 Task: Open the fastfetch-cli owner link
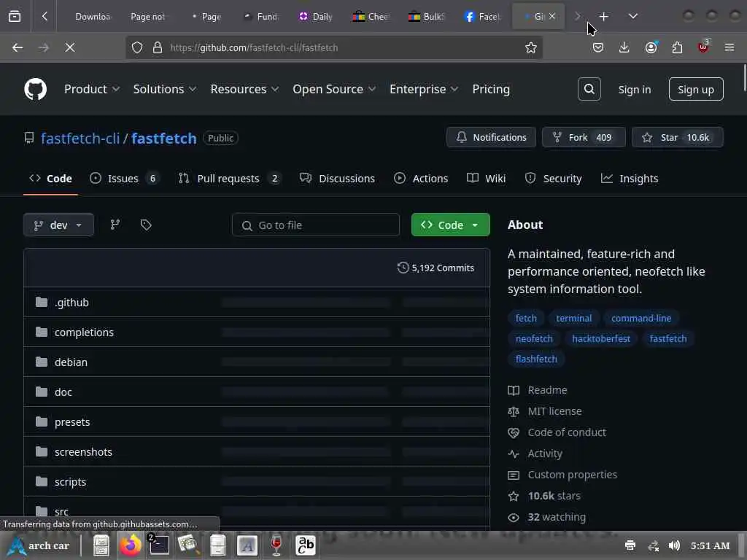80,138
